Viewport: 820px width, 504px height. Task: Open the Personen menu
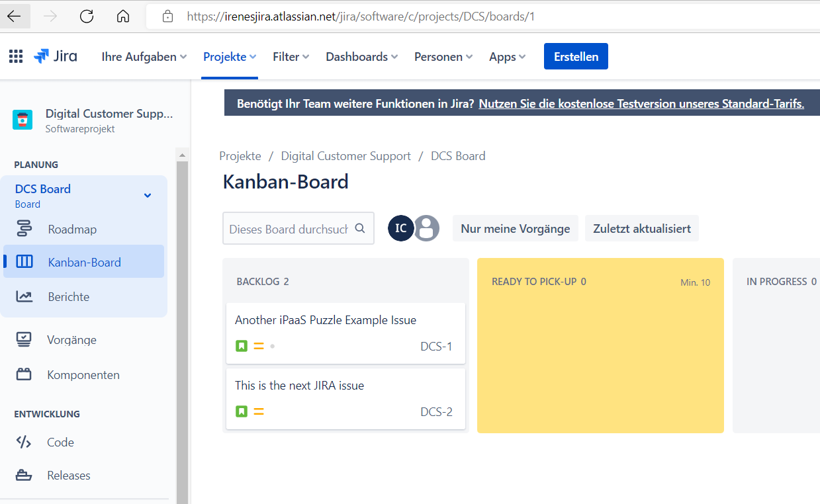click(x=443, y=57)
